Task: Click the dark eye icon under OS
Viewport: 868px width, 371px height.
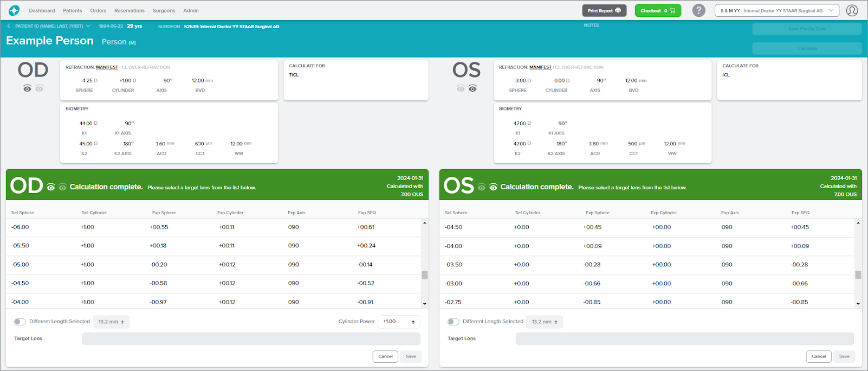Action: [472, 88]
